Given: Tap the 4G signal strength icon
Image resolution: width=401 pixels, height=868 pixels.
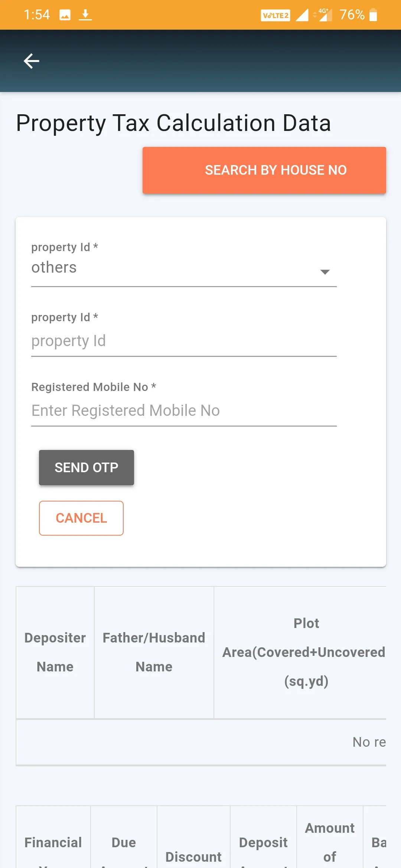Looking at the screenshot, I should click(323, 15).
